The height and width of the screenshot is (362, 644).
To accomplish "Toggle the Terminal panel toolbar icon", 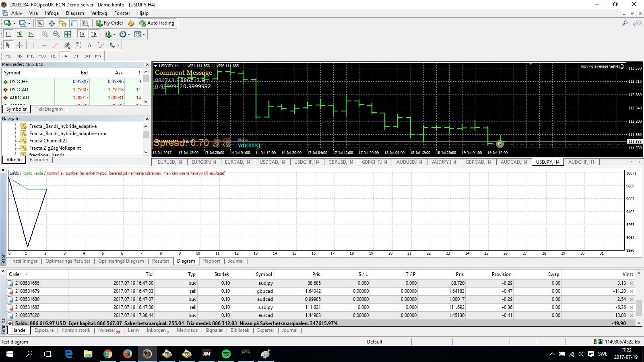I will [x=74, y=23].
